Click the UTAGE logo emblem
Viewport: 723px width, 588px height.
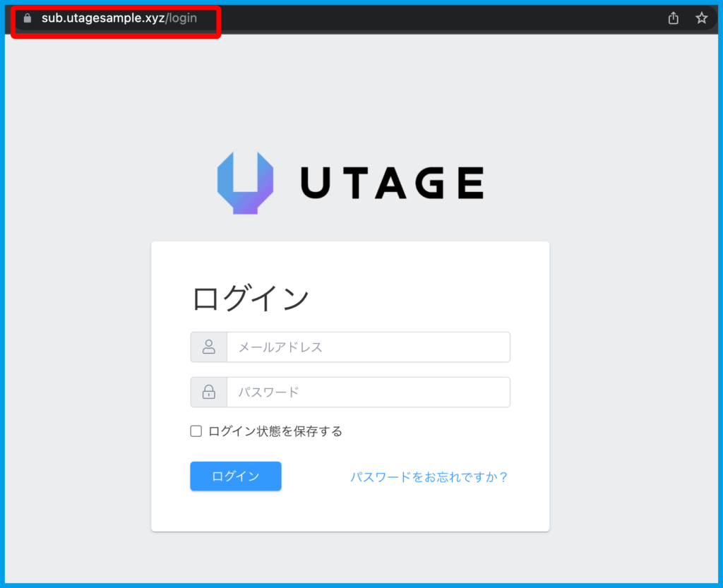point(245,183)
